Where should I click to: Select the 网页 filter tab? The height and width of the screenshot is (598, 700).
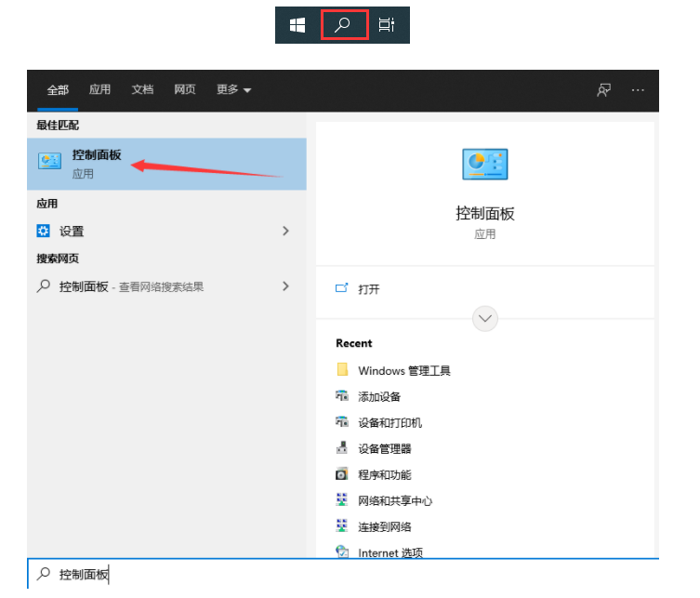184,90
